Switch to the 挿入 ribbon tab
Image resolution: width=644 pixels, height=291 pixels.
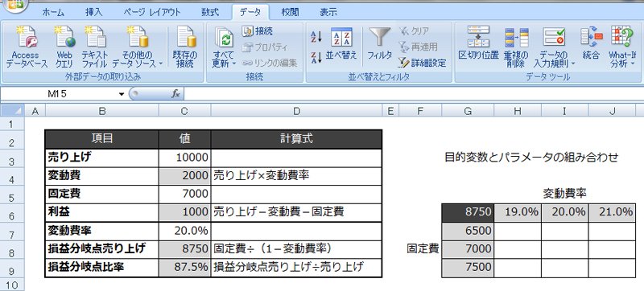(93, 12)
